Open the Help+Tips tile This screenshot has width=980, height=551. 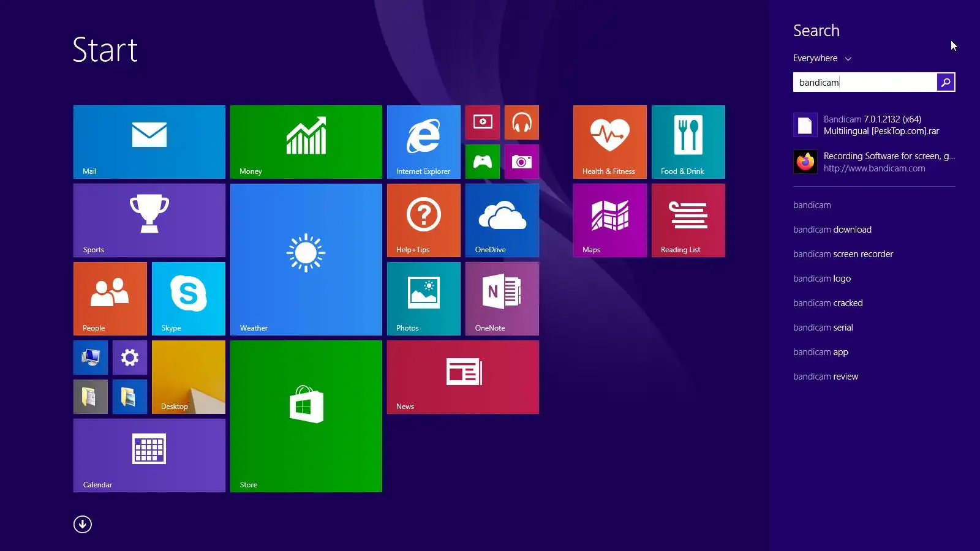(424, 220)
